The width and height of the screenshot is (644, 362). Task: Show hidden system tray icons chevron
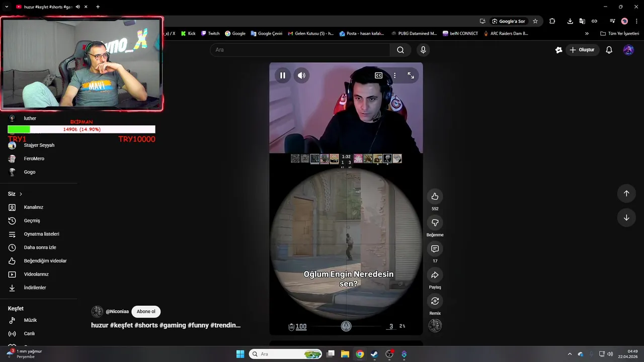(570, 354)
